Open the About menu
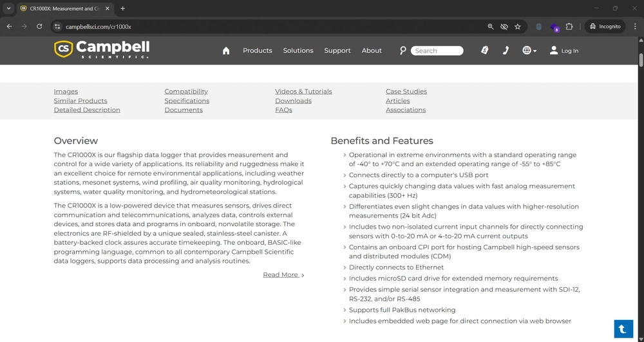This screenshot has width=644, height=342. [372, 50]
